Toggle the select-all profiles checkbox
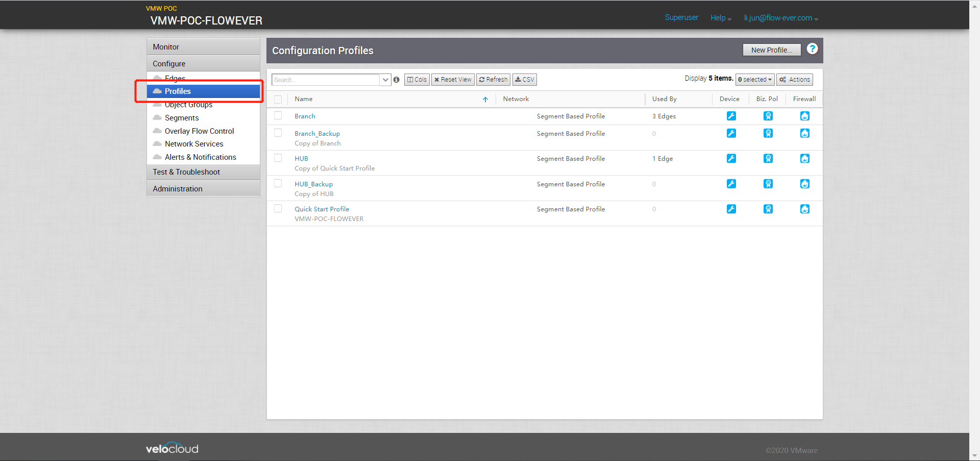This screenshot has width=980, height=461. pos(278,100)
